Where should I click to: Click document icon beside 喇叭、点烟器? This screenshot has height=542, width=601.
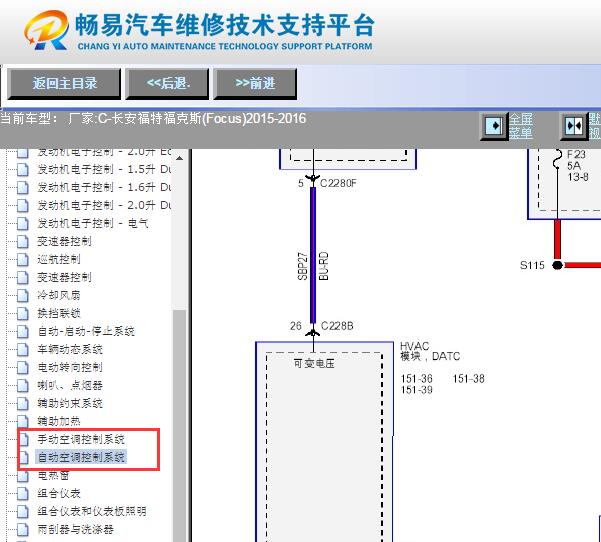(23, 386)
